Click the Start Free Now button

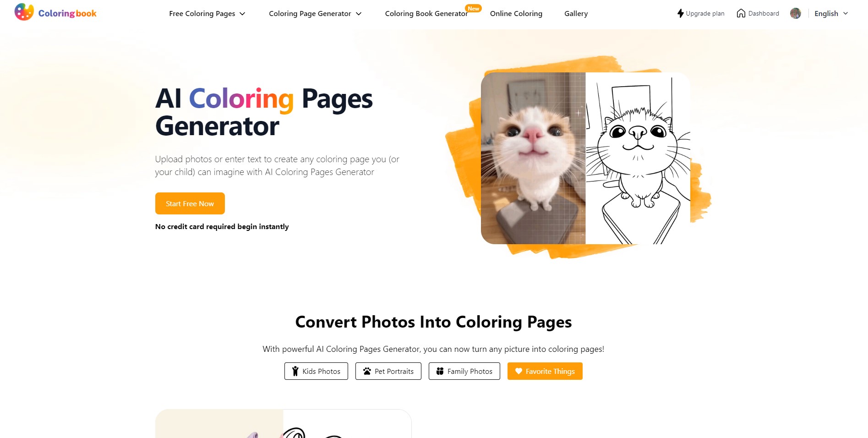pos(190,203)
